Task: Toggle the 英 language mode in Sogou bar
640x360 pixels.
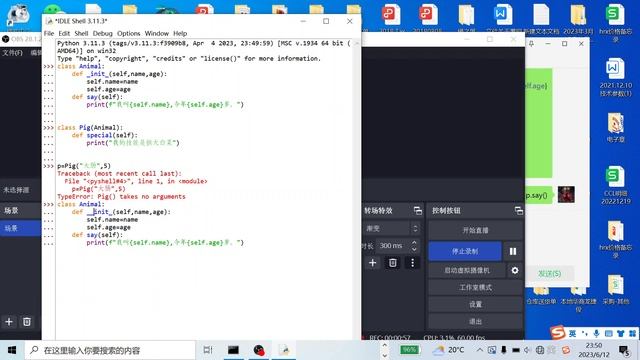Action: pyautogui.click(x=572, y=333)
